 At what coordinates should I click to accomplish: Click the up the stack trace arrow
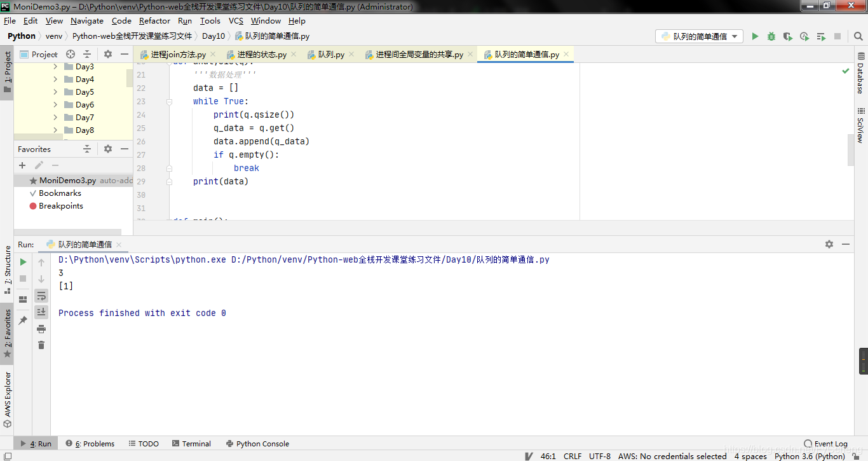[41, 262]
